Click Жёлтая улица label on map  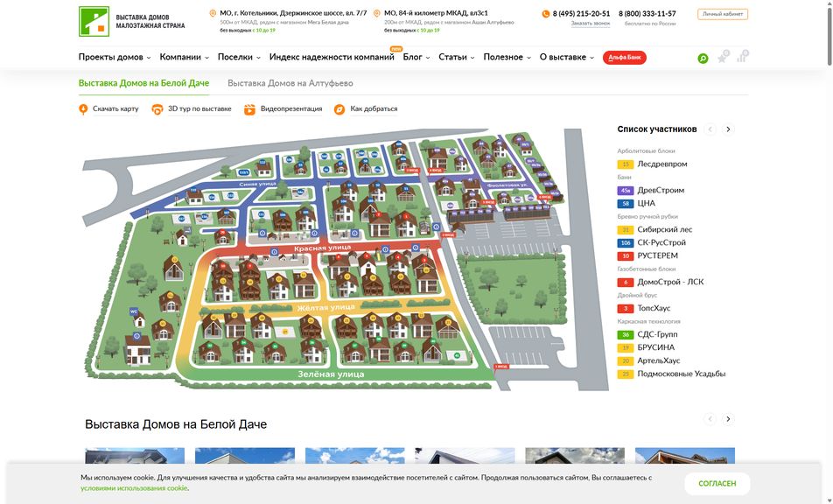pos(325,307)
